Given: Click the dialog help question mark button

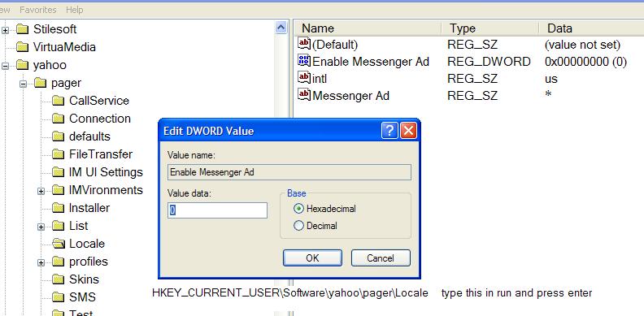Looking at the screenshot, I should 389,131.
